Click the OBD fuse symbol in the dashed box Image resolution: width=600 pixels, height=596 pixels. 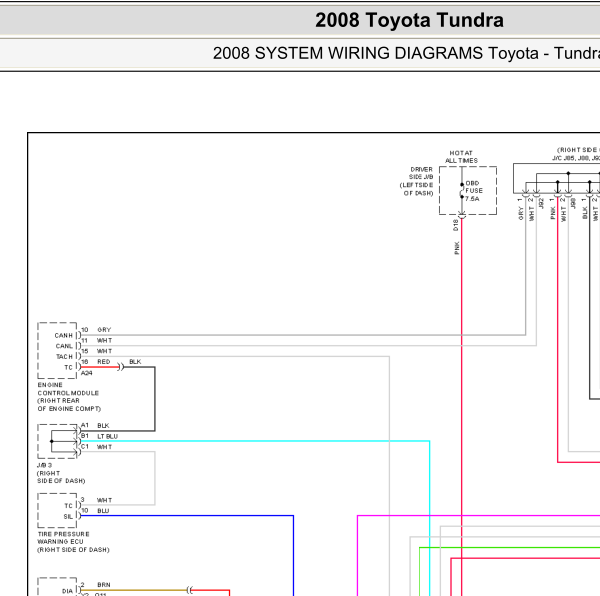click(462, 191)
